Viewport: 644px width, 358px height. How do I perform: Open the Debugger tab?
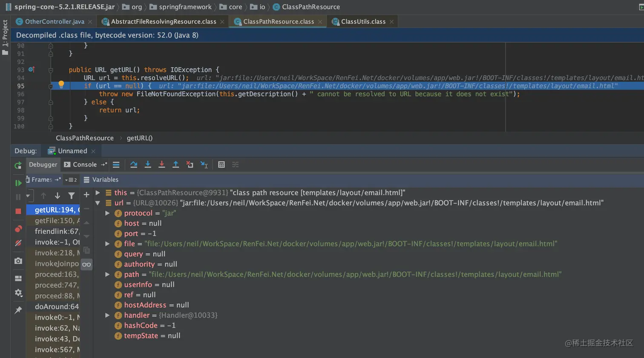tap(43, 164)
